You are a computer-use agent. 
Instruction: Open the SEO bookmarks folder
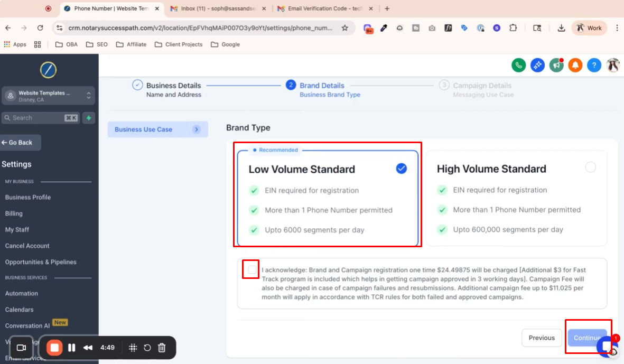coord(97,44)
